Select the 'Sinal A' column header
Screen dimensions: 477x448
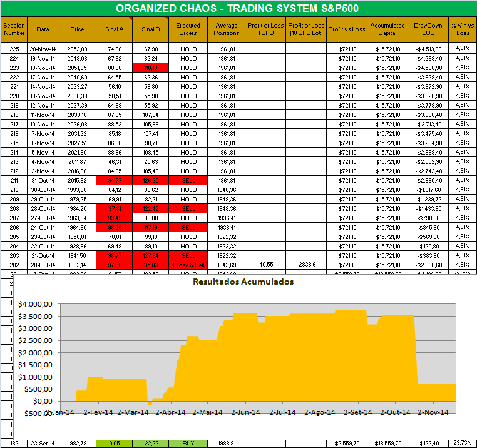115,29
